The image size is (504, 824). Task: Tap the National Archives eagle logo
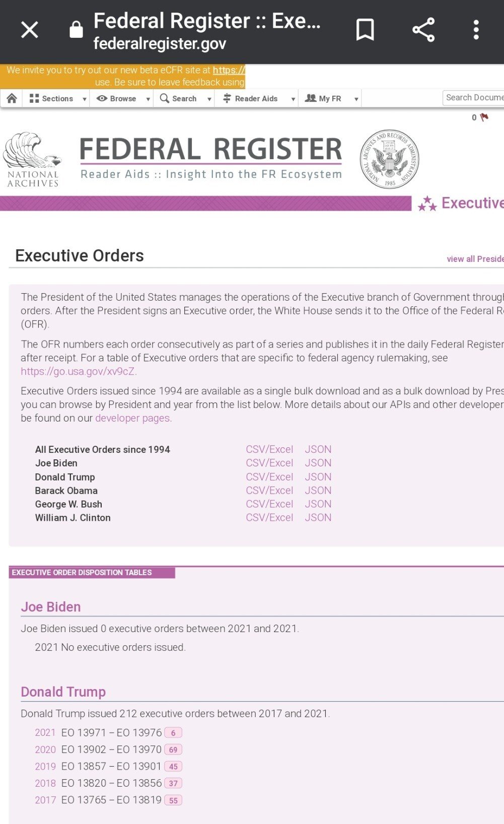32,160
